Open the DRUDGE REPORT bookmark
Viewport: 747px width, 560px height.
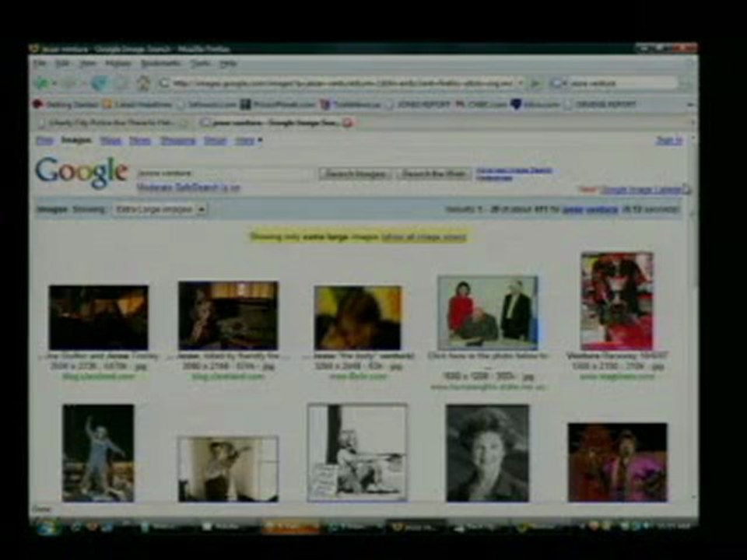600,104
